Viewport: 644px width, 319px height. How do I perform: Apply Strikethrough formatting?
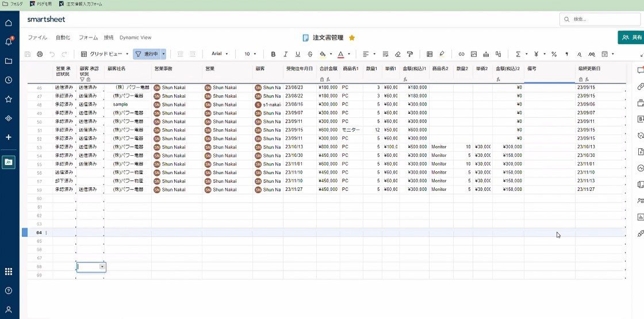pos(310,54)
